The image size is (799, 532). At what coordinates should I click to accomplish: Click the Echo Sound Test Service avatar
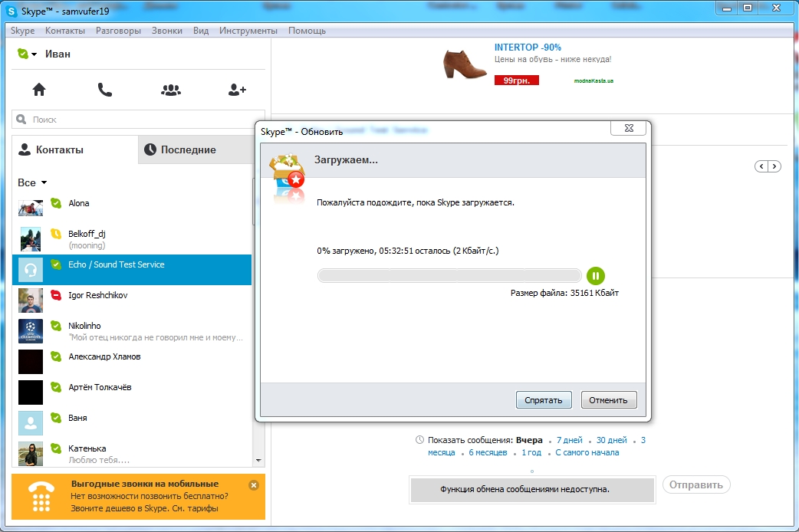(x=31, y=270)
